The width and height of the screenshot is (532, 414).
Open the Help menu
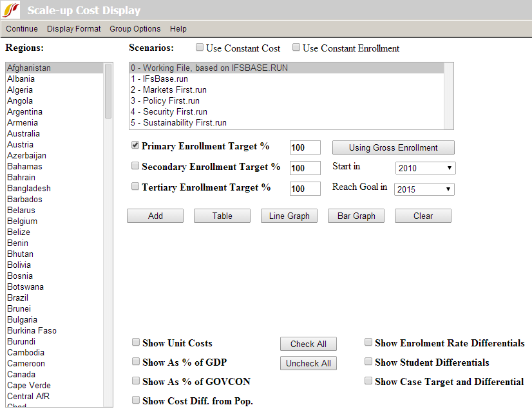coord(178,29)
